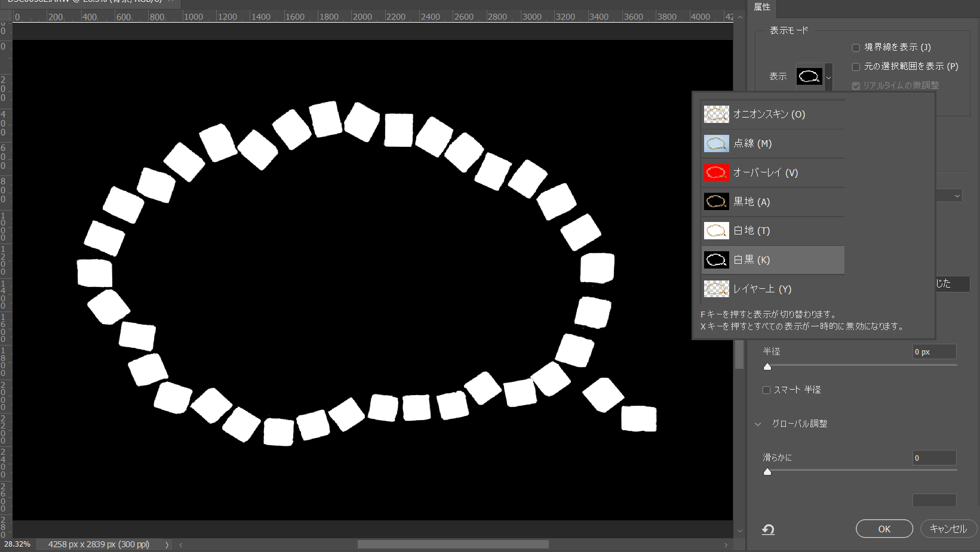Enable Show Original (元の選択範囲を表示) checkbox
The height and width of the screenshot is (552, 980).
click(856, 67)
